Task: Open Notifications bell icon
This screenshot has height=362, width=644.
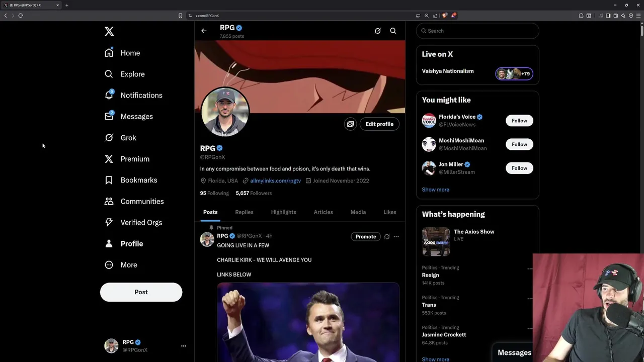Action: pyautogui.click(x=109, y=95)
